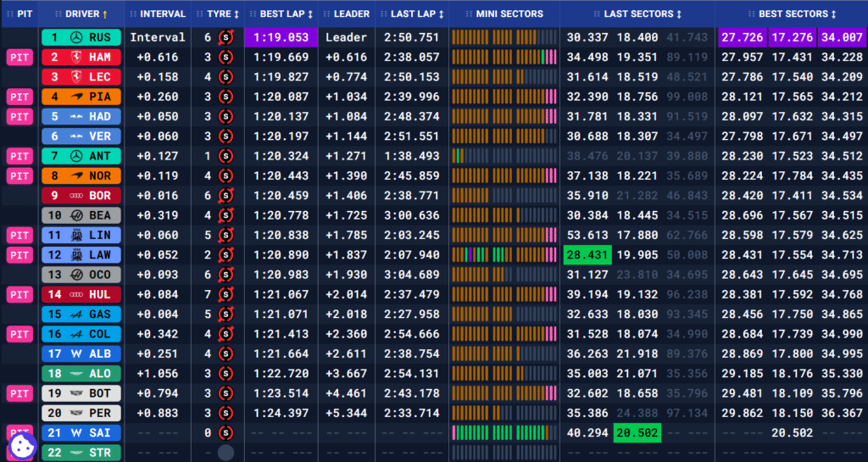This screenshot has width=868, height=462.
Task: Click the PIT badge next to HAM
Action: click(19, 57)
